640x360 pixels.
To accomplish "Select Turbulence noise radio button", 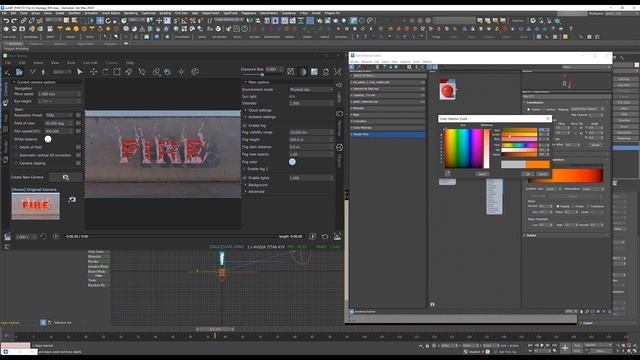I will (588, 207).
